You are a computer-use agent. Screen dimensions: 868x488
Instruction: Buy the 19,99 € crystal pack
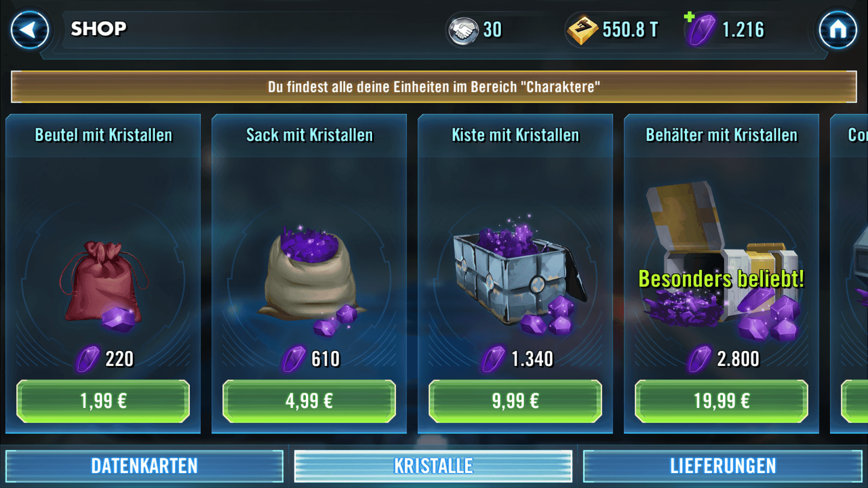722,401
